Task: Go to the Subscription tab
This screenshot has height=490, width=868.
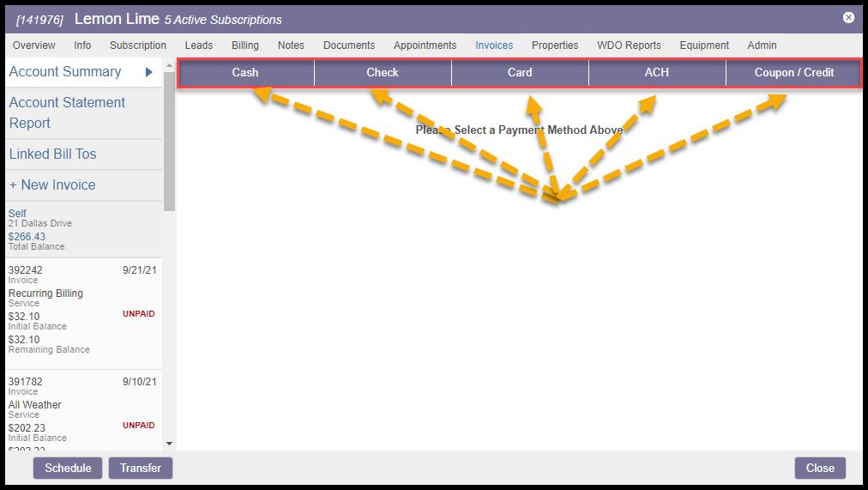Action: (x=138, y=45)
